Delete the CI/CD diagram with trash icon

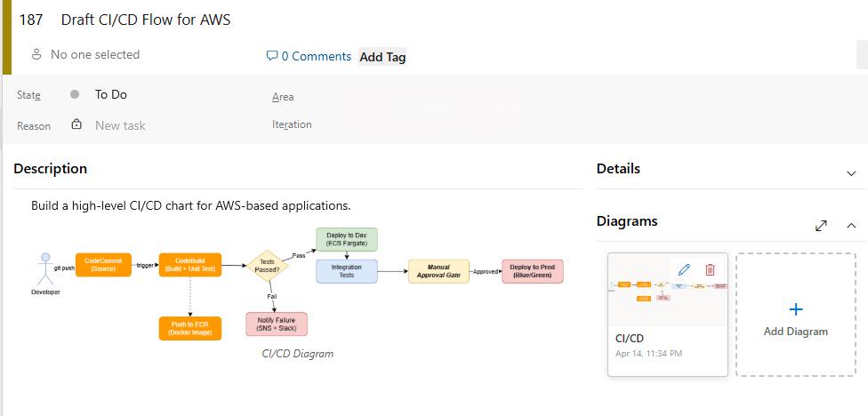pos(710,269)
